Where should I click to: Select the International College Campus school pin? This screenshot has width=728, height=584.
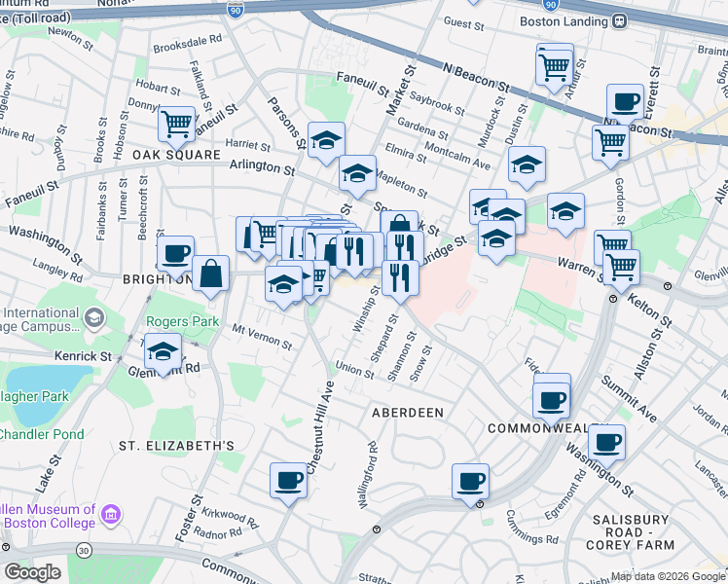click(94, 318)
